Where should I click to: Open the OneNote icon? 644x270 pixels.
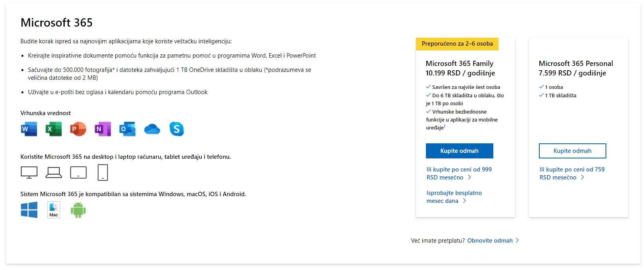(x=103, y=129)
